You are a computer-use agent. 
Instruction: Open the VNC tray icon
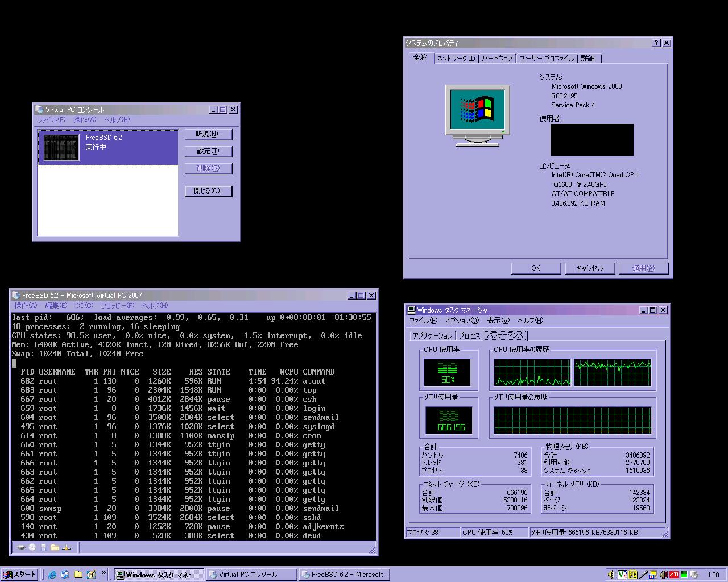622,575
